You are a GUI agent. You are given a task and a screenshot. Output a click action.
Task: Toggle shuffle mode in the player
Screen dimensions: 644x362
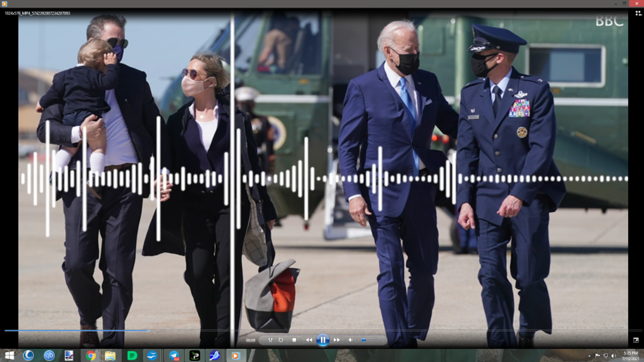click(270, 340)
